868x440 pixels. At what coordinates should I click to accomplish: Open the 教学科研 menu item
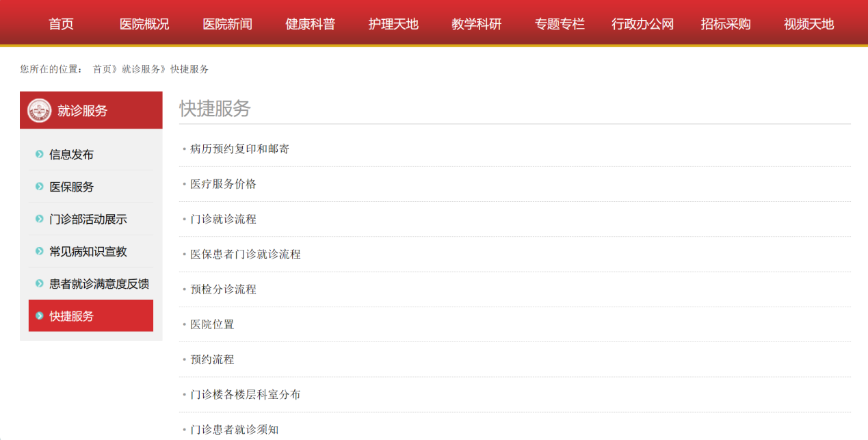477,24
